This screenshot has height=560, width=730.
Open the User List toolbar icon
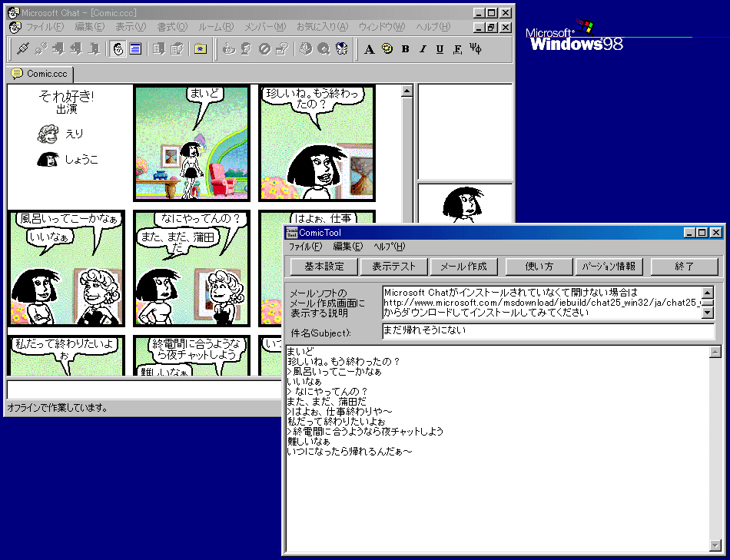(177, 48)
